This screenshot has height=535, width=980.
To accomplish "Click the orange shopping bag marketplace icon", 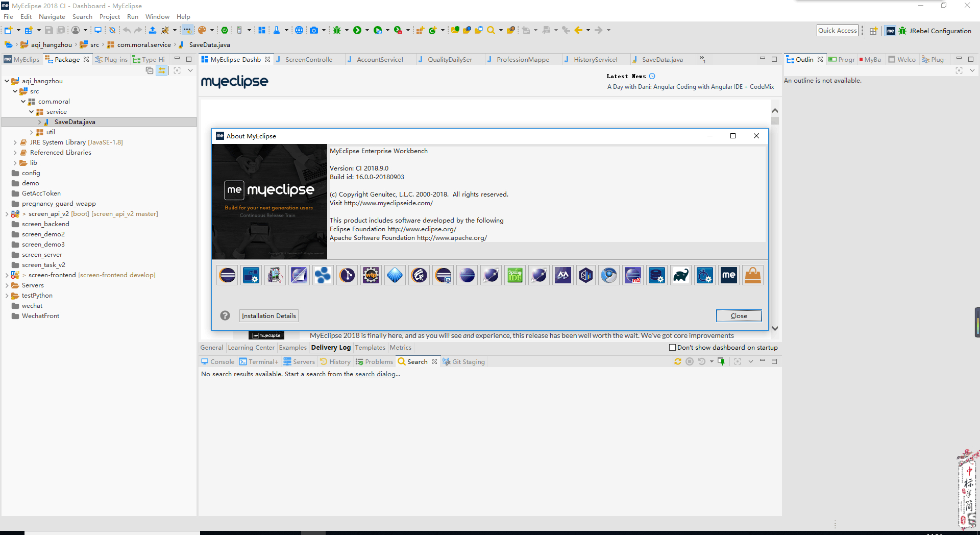I will pyautogui.click(x=753, y=276).
